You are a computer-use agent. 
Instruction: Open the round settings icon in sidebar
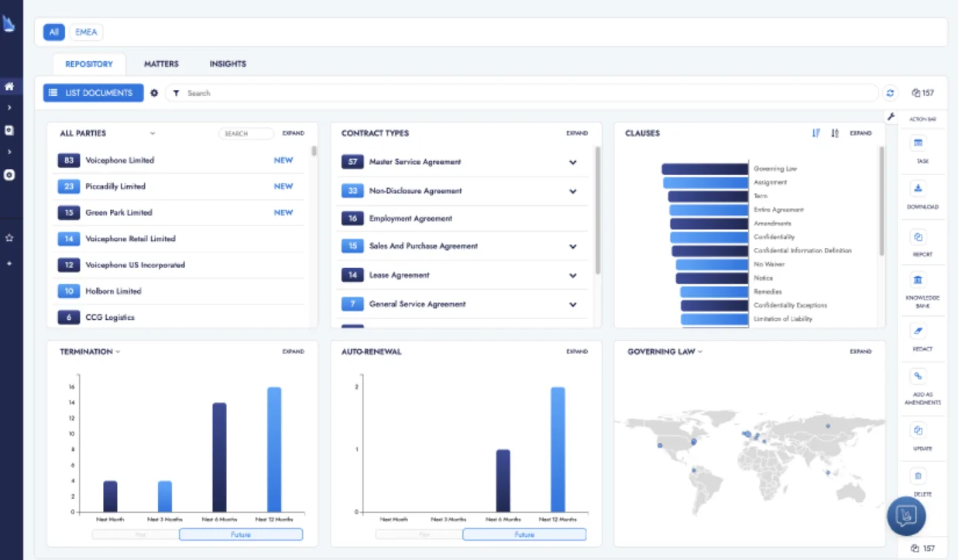(9, 175)
